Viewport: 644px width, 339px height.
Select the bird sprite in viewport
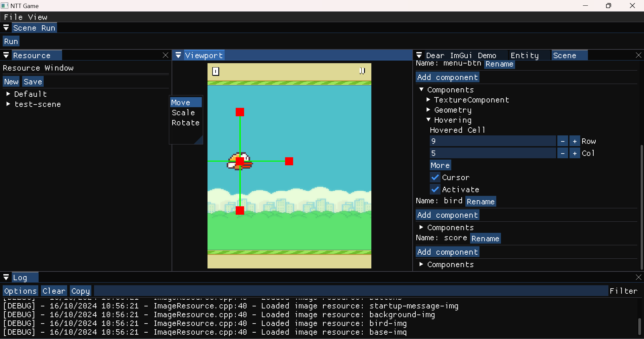pyautogui.click(x=240, y=161)
